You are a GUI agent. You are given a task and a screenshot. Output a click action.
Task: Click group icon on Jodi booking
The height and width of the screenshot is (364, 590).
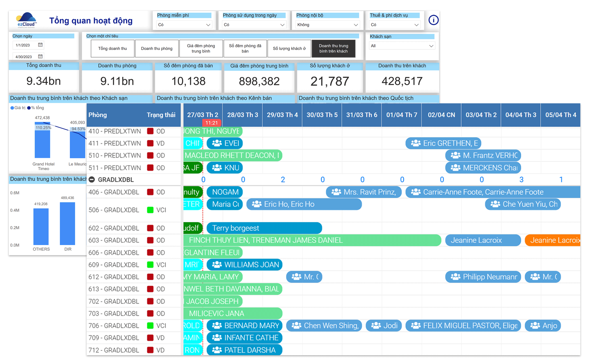tap(376, 326)
